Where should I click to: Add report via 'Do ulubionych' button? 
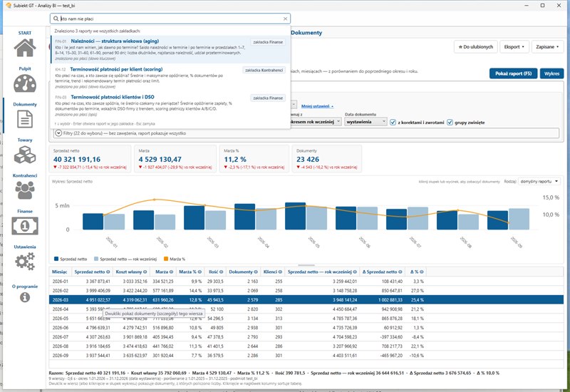[x=475, y=47]
